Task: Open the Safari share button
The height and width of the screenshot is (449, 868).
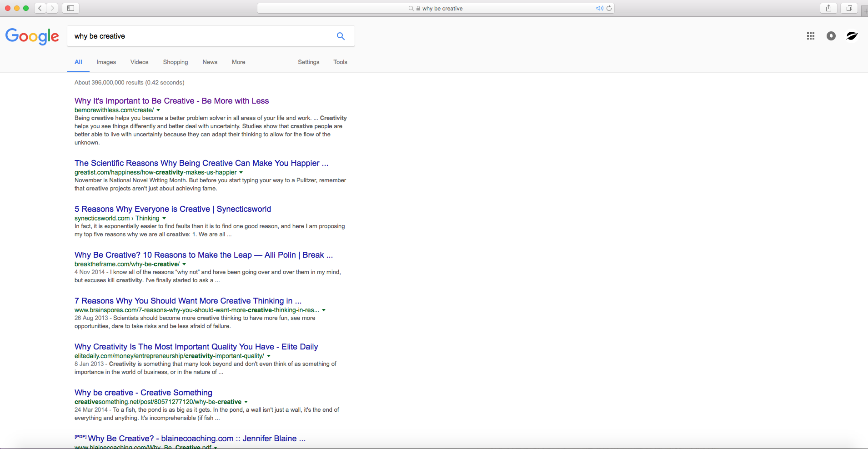Action: click(x=828, y=8)
